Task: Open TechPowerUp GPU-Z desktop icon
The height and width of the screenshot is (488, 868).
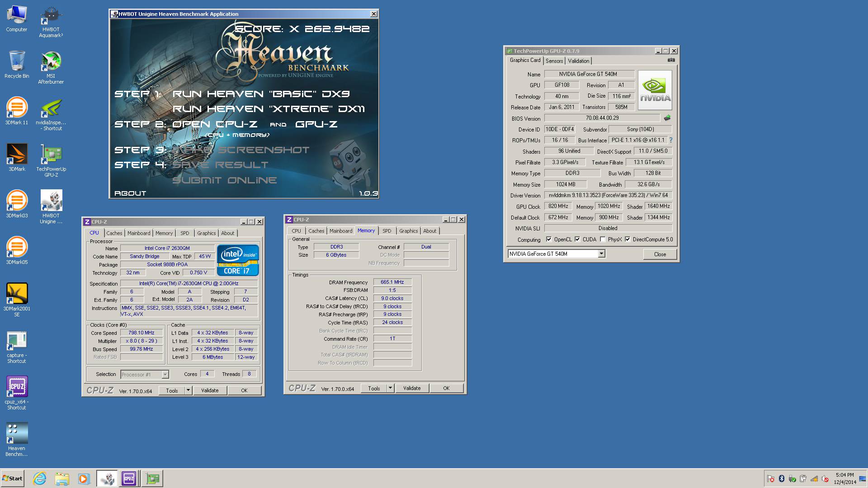Action: [51, 160]
